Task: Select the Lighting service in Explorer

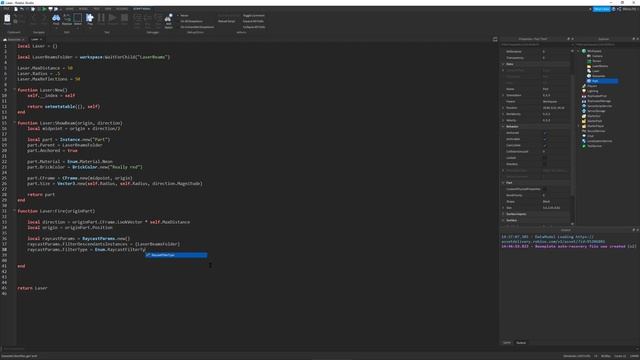Action: click(x=592, y=91)
